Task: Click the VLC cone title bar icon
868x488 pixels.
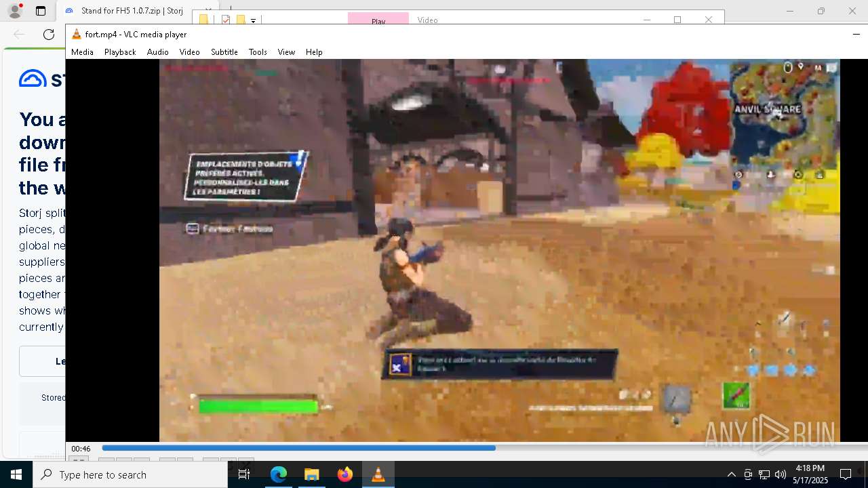Action: tap(77, 34)
